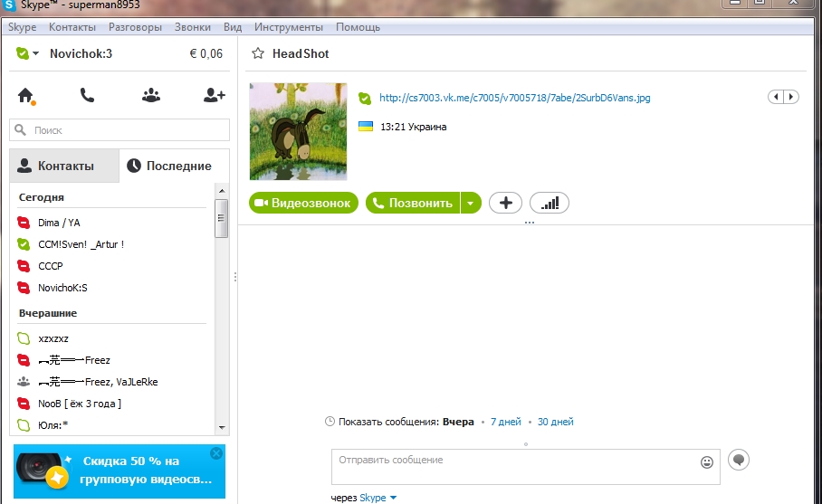The height and width of the screenshot is (504, 822).
Task: Check call quality signal bars button
Action: coord(550,203)
